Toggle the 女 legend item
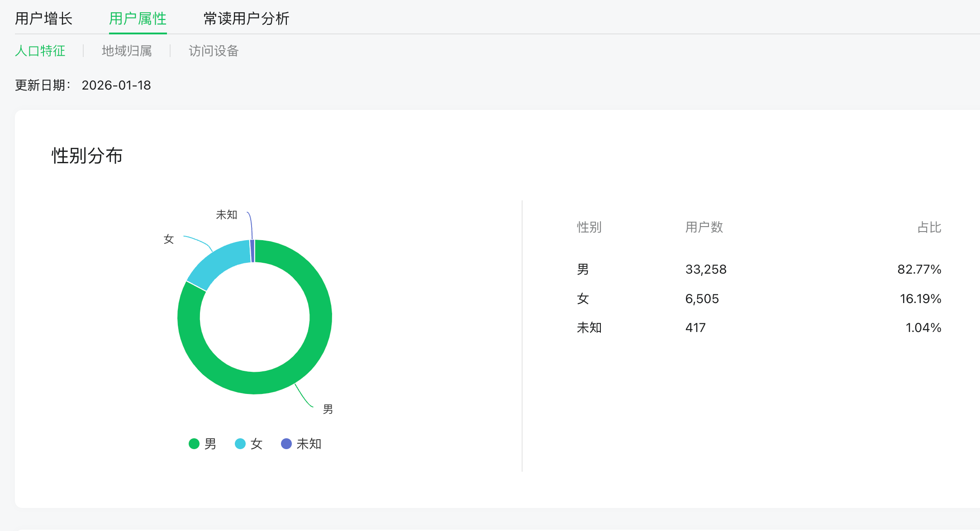The height and width of the screenshot is (531, 980). (256, 444)
